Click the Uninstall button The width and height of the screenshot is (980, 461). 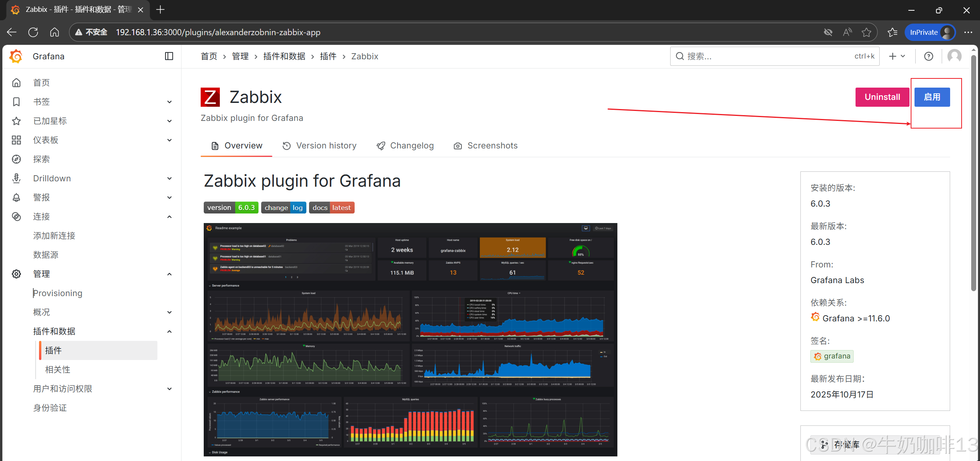(882, 97)
